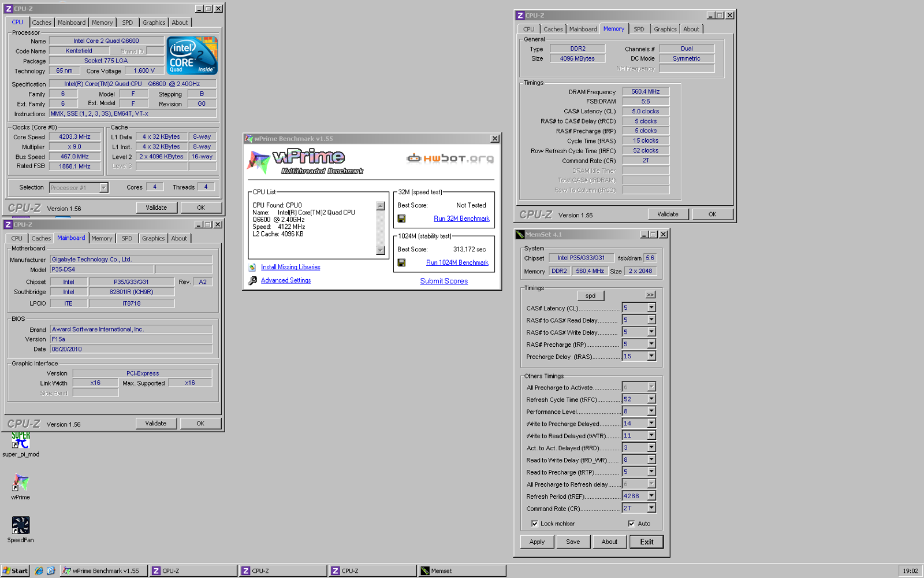Screen dimensions: 924x578
Task: Click the Save button in MemSet
Action: coord(573,542)
